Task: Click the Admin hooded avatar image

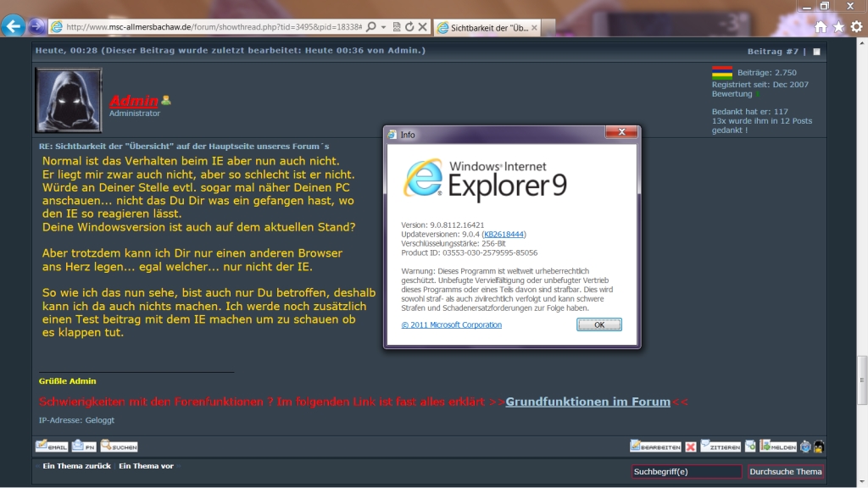Action: click(69, 100)
